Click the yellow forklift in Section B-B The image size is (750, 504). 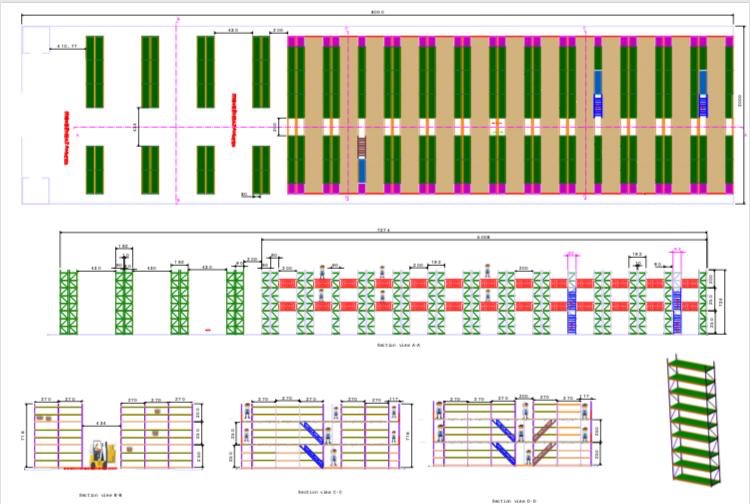(x=101, y=456)
